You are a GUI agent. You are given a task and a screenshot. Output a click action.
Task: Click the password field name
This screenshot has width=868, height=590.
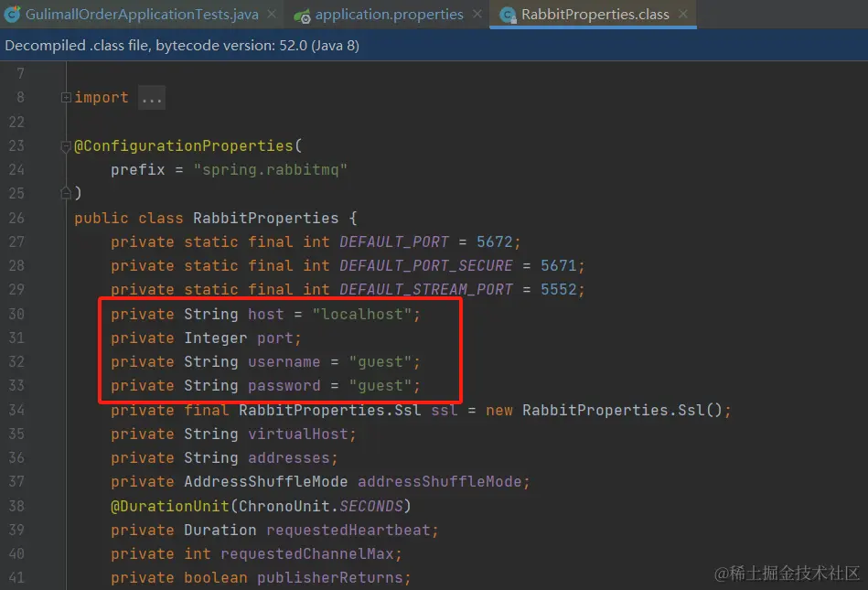(284, 386)
